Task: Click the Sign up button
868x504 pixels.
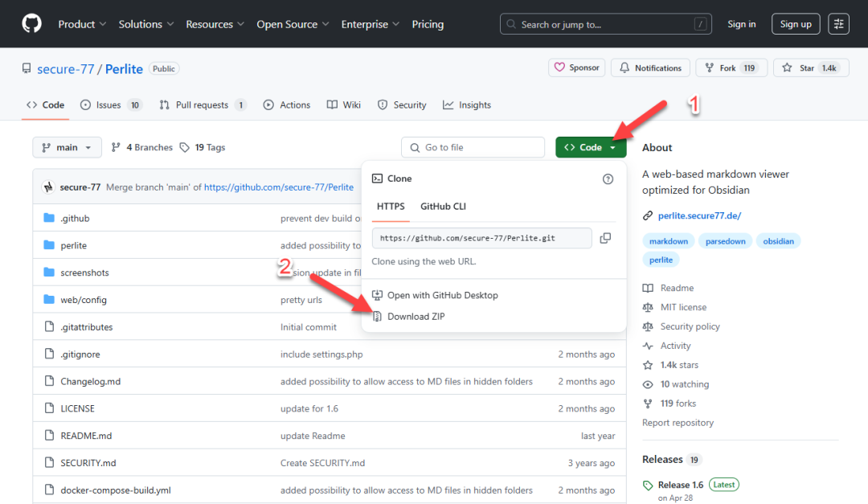Action: pyautogui.click(x=795, y=24)
